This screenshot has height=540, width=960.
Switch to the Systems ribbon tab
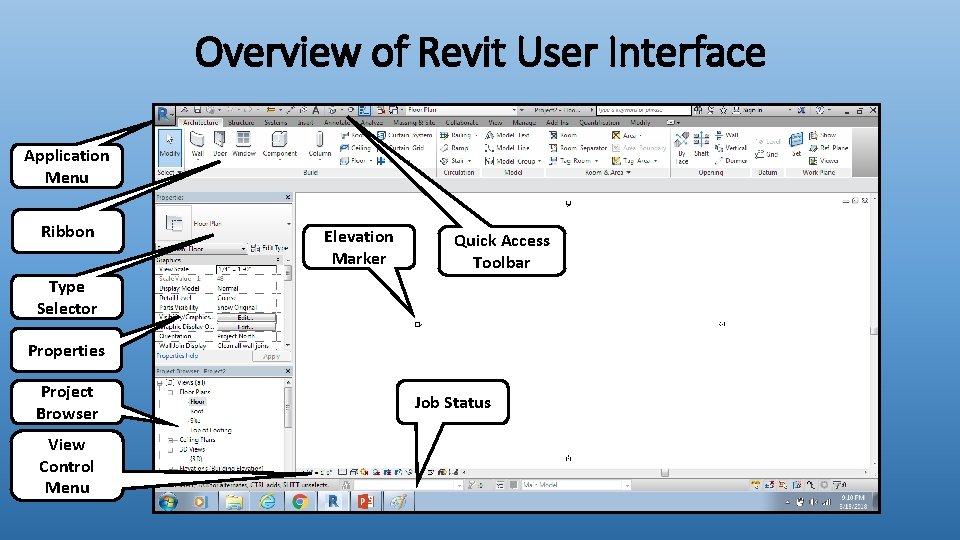coord(276,122)
